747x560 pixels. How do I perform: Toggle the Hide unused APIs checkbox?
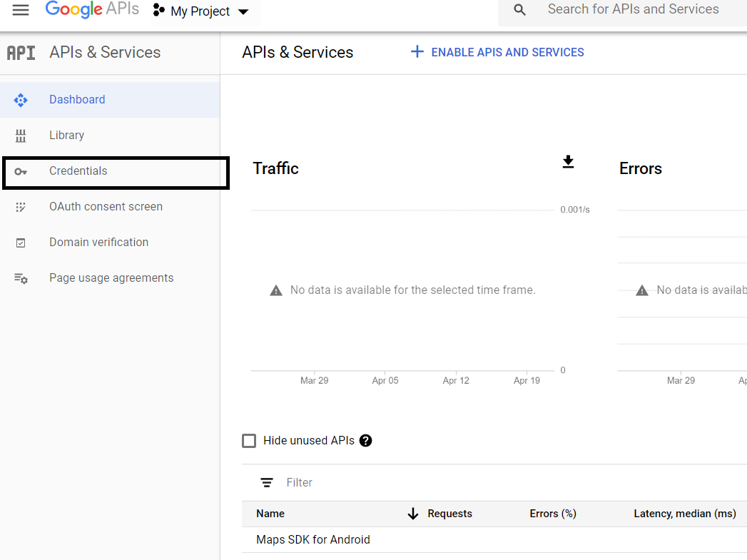249,440
